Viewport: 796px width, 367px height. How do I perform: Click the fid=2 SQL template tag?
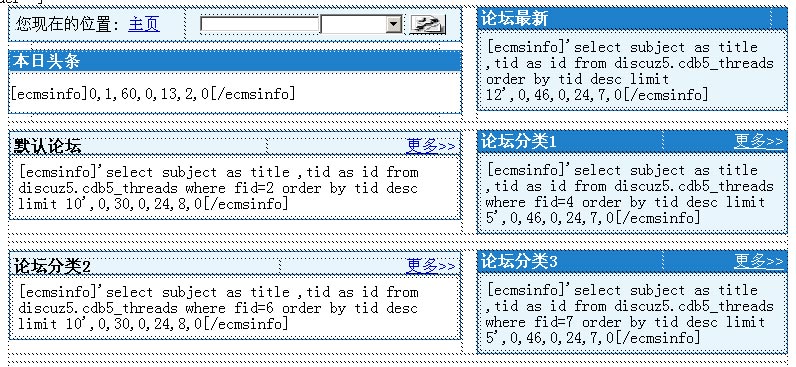219,188
